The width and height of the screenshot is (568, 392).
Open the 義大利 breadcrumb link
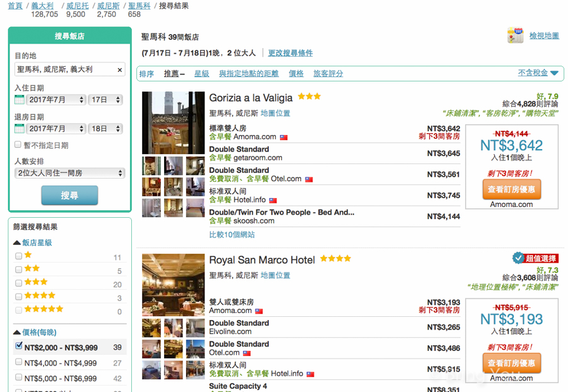pos(42,6)
